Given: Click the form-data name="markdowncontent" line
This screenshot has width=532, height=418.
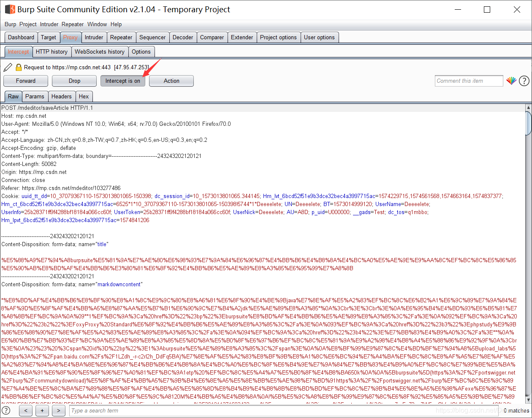Looking at the screenshot, I should click(x=72, y=284).
